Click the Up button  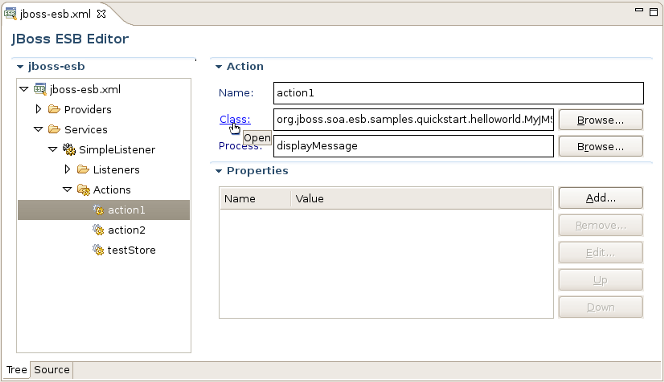point(600,280)
